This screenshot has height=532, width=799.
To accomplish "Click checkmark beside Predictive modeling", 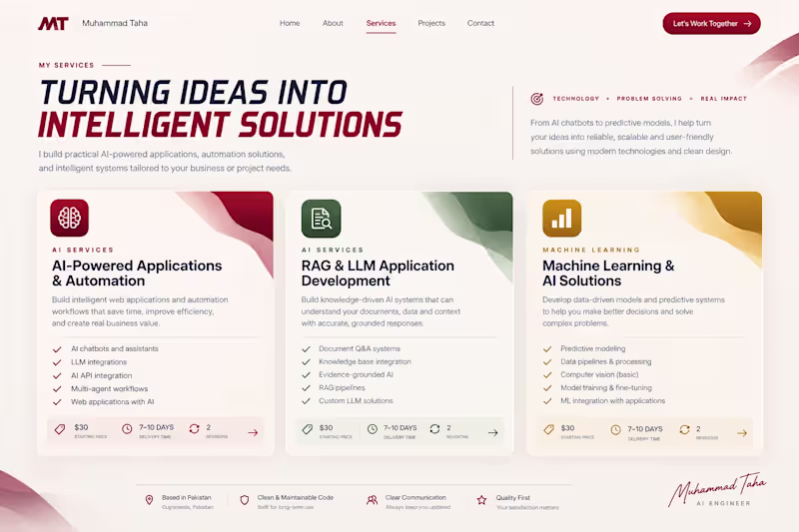I will coord(547,349).
